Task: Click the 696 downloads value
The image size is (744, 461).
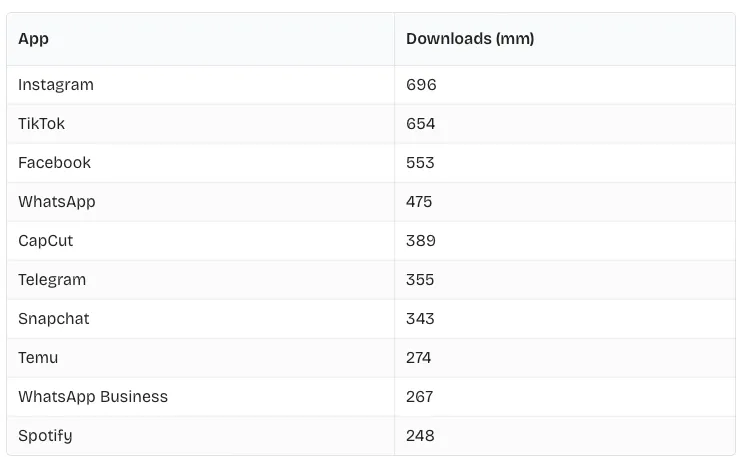Action: [421, 85]
